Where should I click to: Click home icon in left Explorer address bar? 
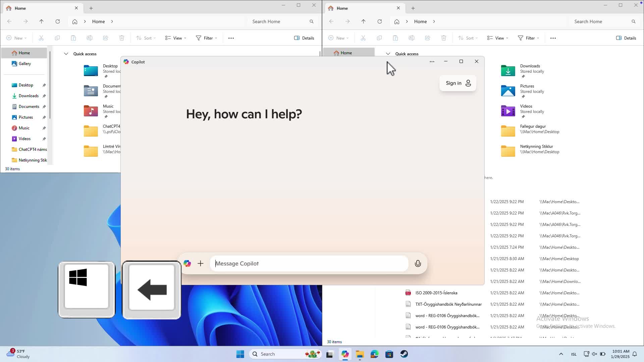75,21
